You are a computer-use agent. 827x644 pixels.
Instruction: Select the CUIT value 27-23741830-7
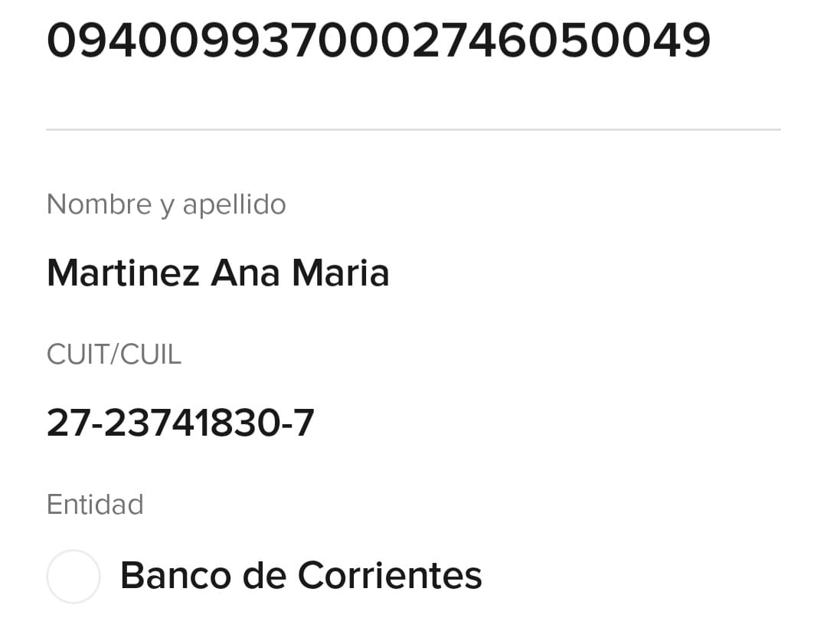click(x=180, y=423)
